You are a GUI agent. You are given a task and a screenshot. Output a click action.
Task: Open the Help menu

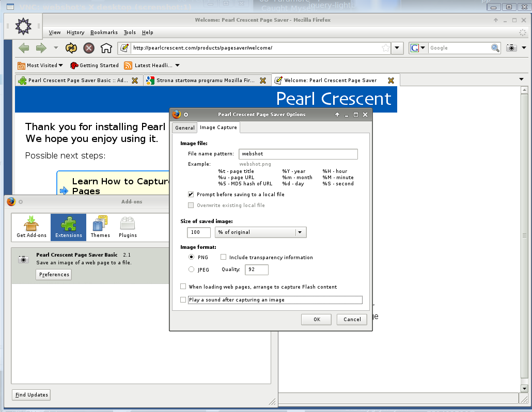coord(147,32)
